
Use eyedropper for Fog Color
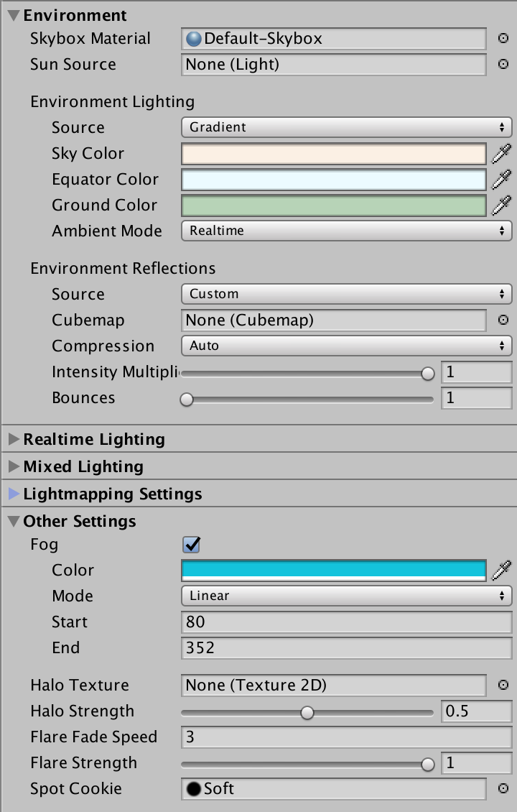pos(501,571)
